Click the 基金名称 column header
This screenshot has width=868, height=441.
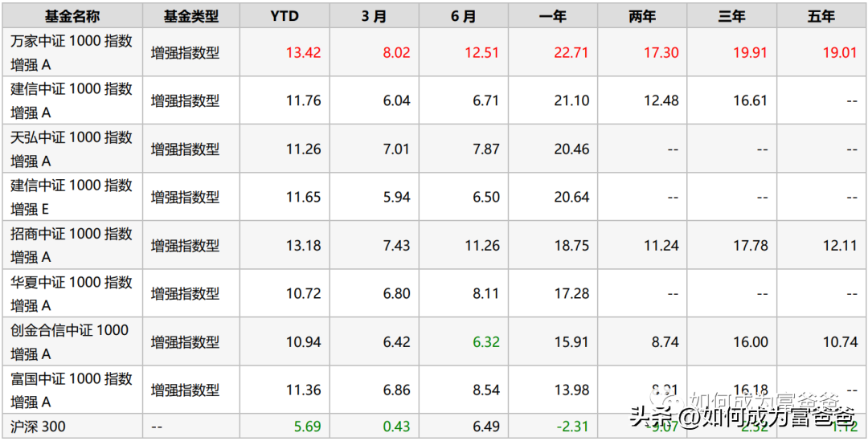pyautogui.click(x=72, y=16)
